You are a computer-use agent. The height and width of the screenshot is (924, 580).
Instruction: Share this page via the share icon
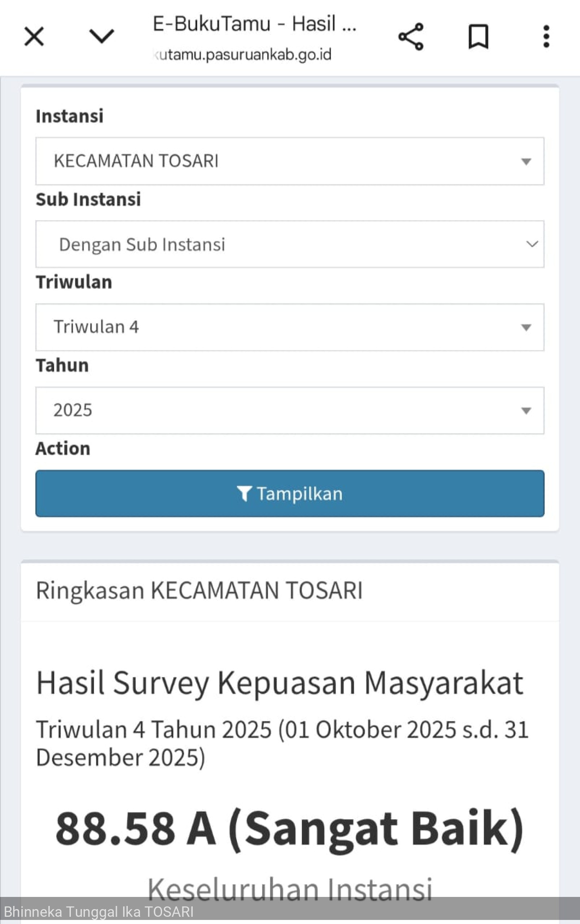point(411,37)
